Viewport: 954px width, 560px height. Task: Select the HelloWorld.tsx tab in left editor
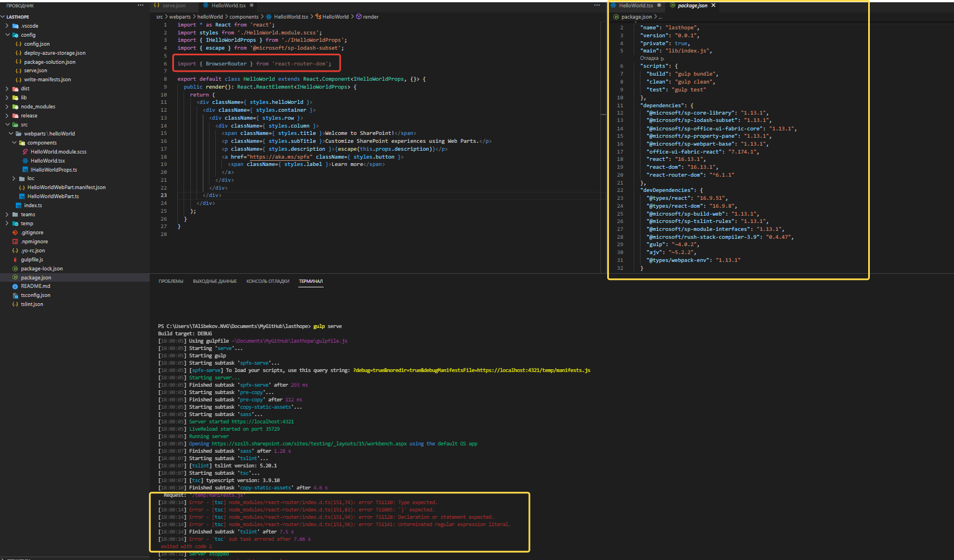(229, 6)
